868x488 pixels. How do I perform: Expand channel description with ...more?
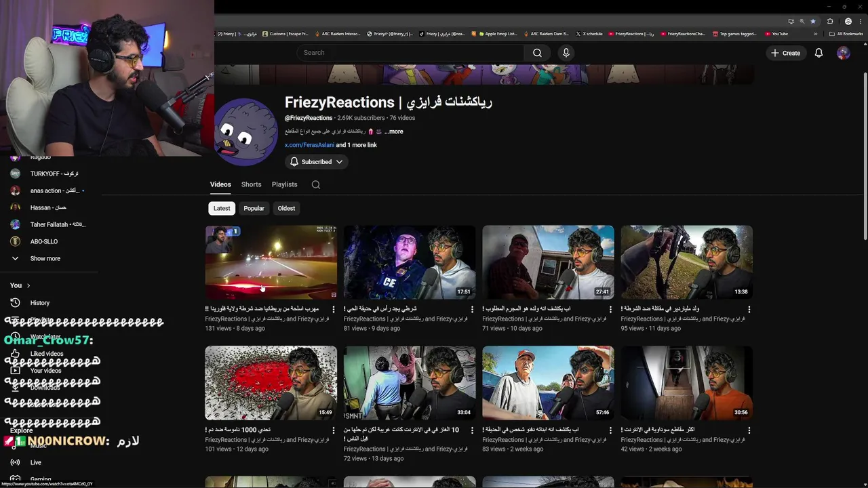(393, 131)
